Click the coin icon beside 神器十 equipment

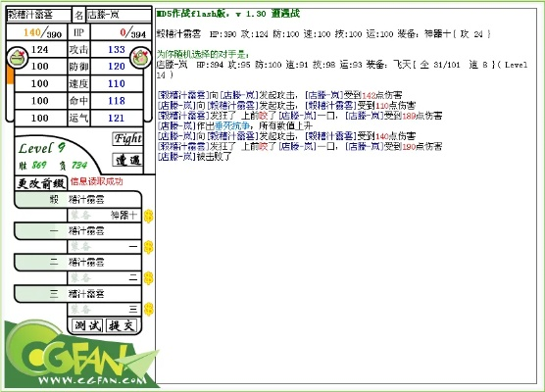click(148, 216)
